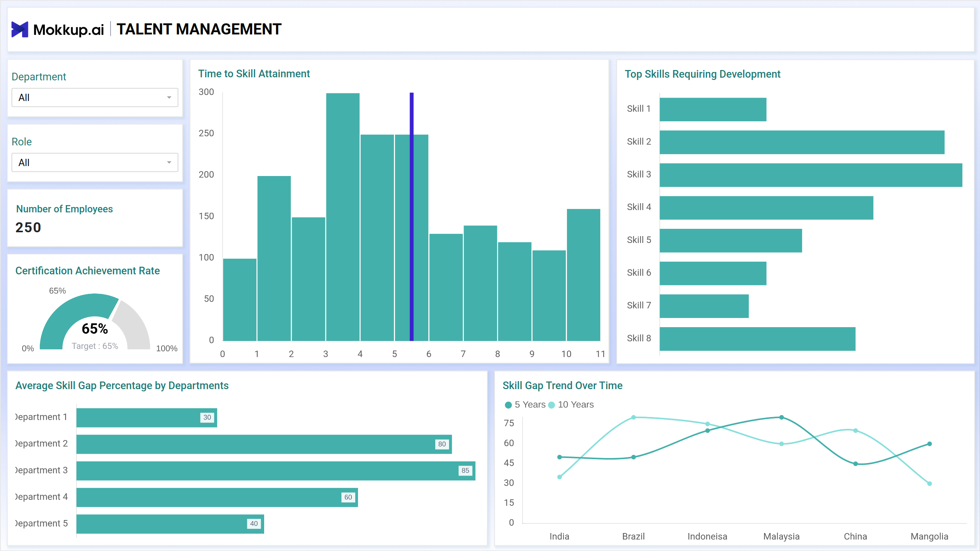980x551 pixels.
Task: Click the 10 Years data point for China
Action: tap(856, 431)
